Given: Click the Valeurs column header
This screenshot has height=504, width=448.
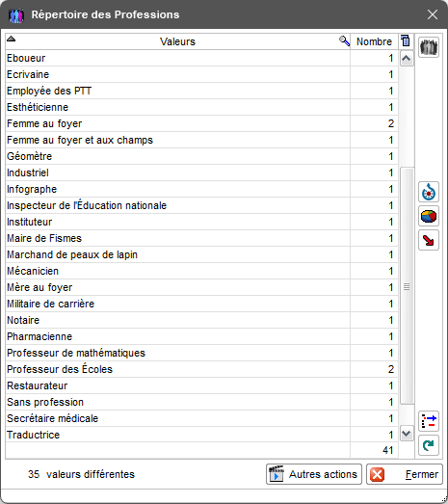Looking at the screenshot, I should click(x=177, y=41).
